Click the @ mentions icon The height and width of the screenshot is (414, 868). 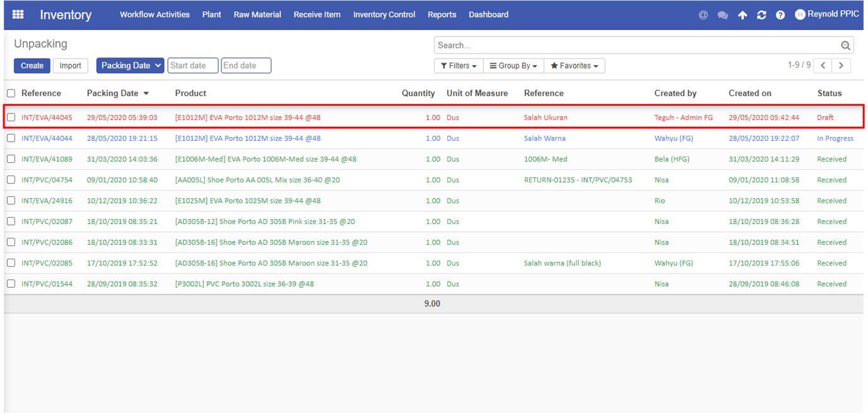(x=703, y=15)
